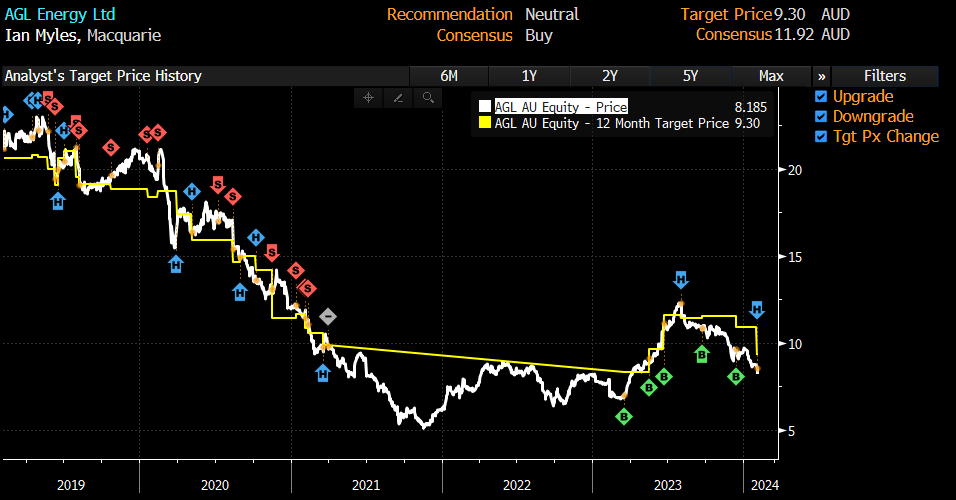Click the white Price legend swatch
The width and height of the screenshot is (956, 500).
[485, 107]
